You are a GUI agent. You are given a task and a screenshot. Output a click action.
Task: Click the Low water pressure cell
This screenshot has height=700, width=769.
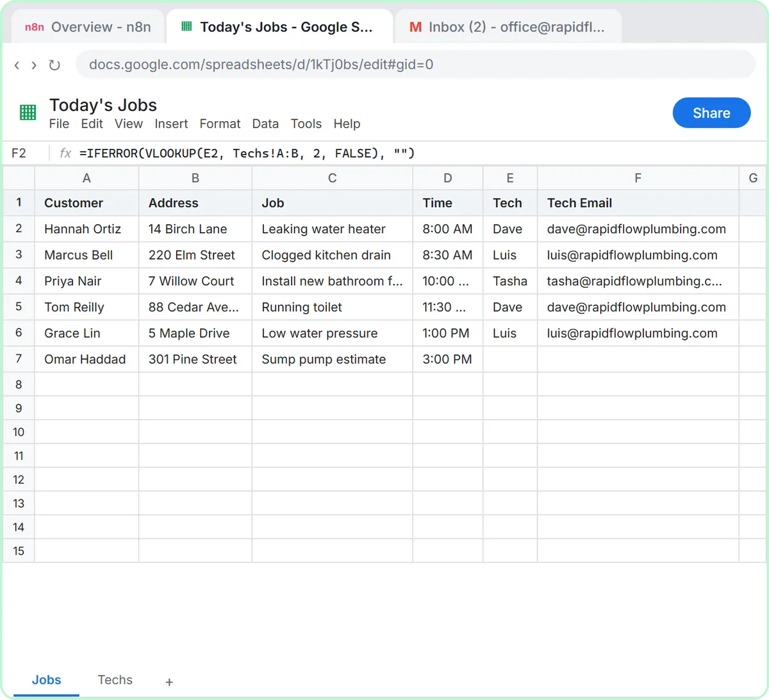[x=333, y=333]
